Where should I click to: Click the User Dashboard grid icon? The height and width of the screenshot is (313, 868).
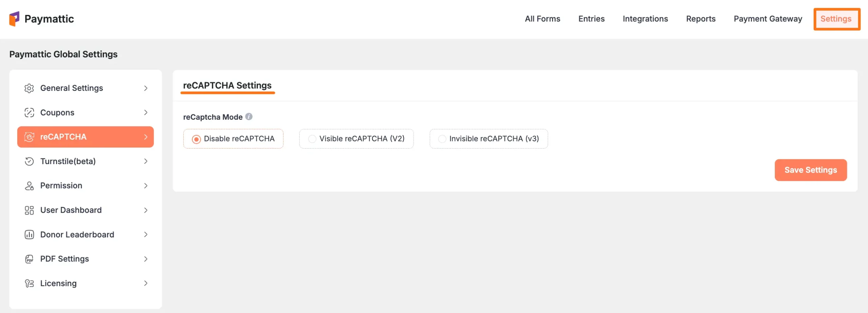click(29, 210)
